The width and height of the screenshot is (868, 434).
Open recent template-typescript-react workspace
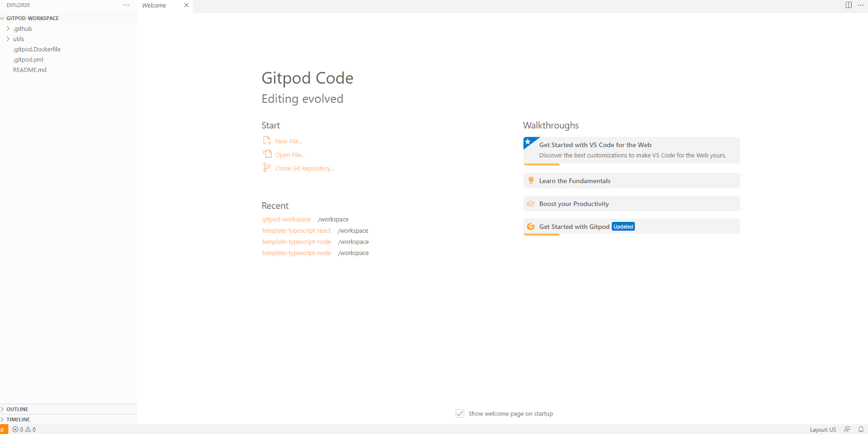click(x=296, y=231)
